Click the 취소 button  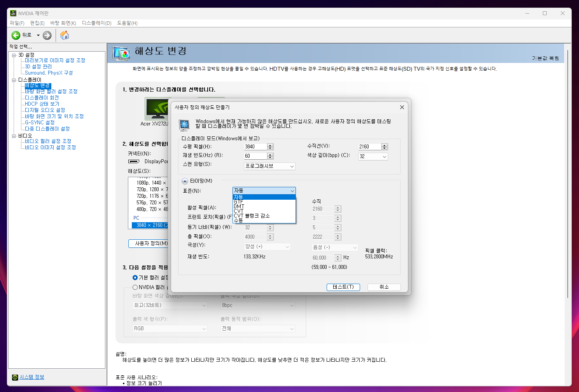click(x=384, y=287)
